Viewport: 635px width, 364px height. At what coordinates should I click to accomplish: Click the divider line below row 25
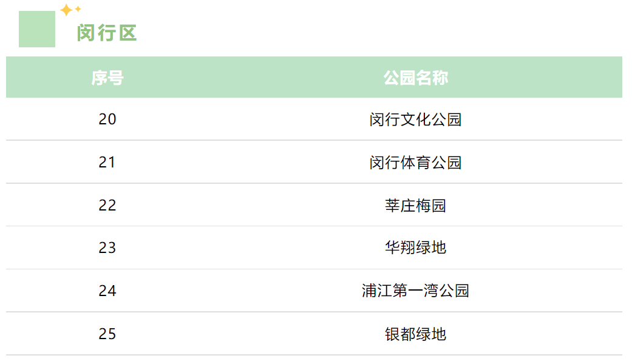pyautogui.click(x=314, y=355)
